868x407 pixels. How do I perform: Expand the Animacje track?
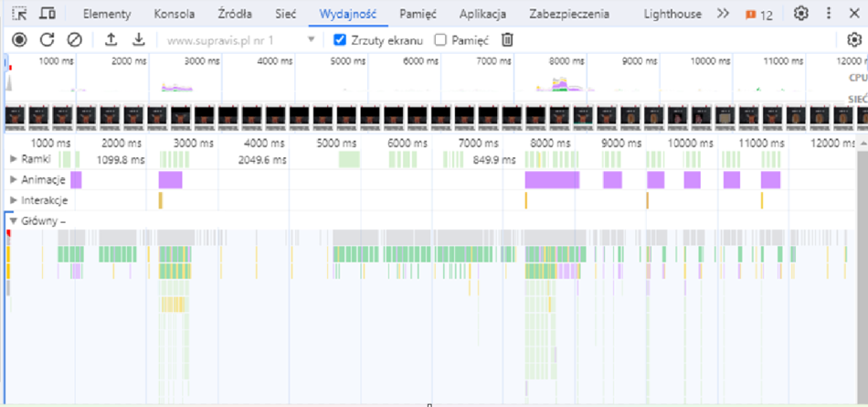[x=14, y=179]
